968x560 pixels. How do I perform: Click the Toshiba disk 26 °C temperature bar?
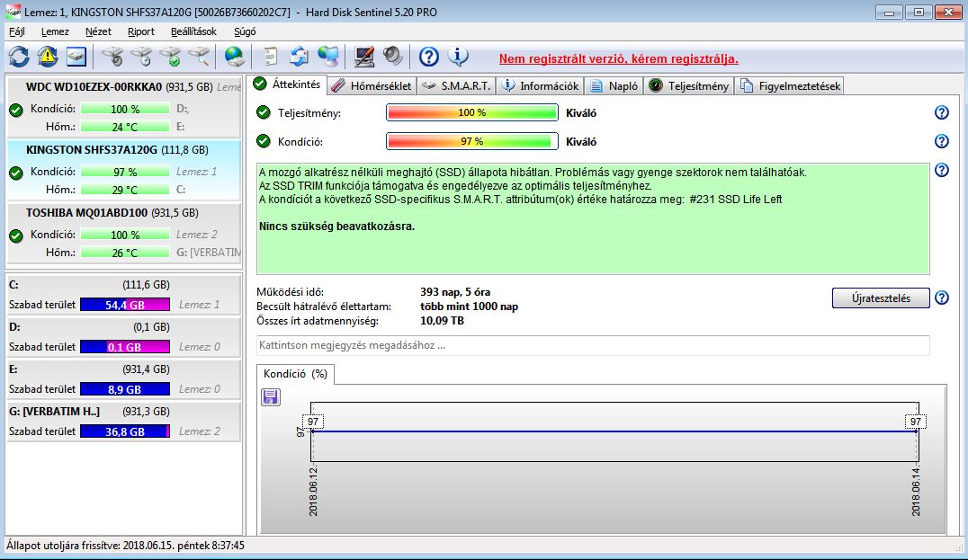point(125,253)
